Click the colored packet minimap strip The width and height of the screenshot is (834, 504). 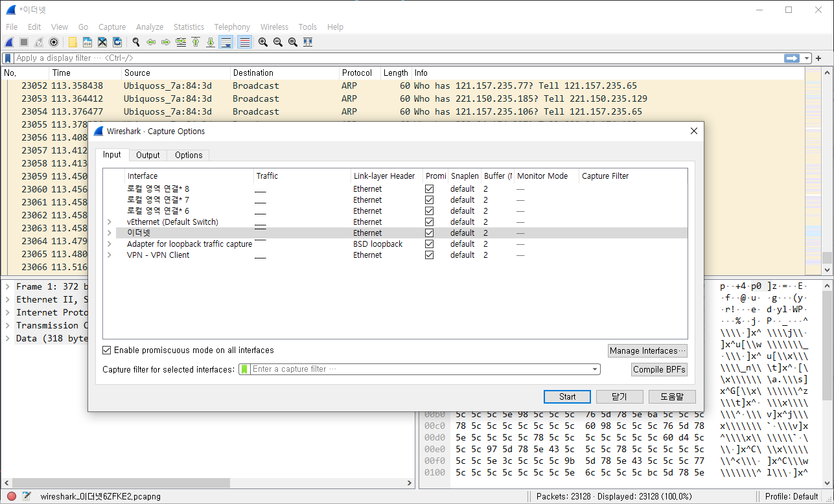click(813, 170)
